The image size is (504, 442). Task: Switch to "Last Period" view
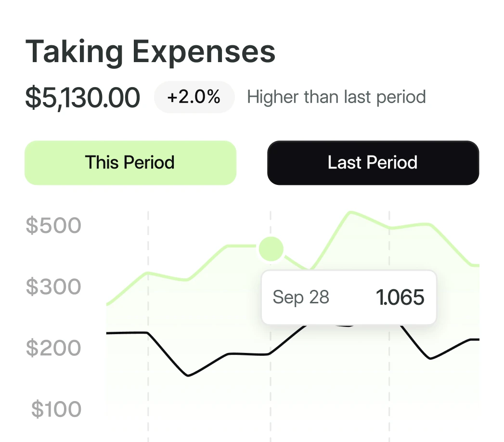[x=373, y=162]
